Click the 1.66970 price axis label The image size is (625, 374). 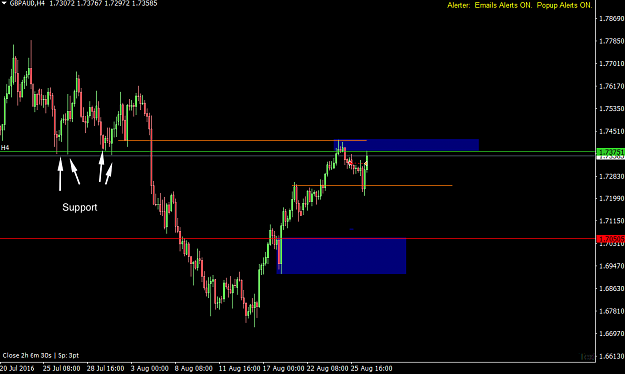coord(611,333)
